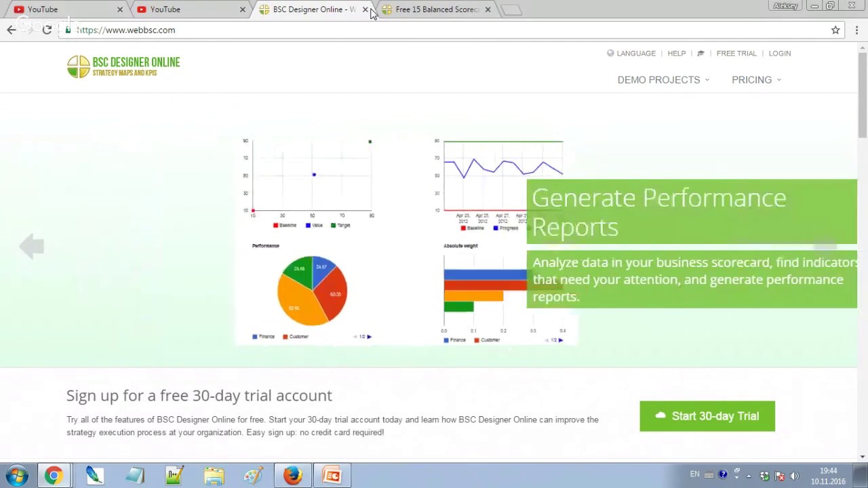Go back with the browser back arrow
This screenshot has width=868, height=488.
[12, 30]
